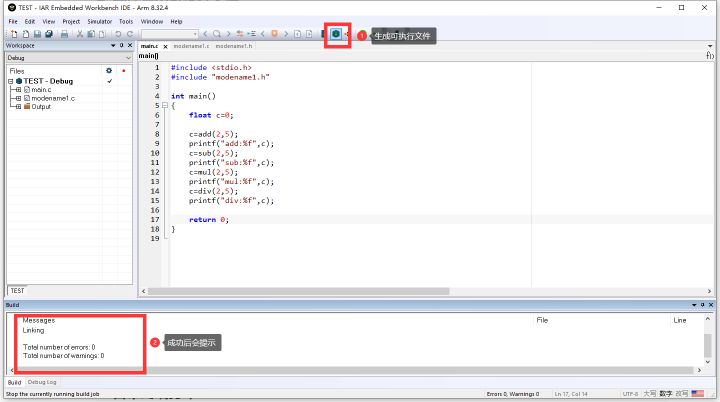Click the workspace settings gear icon
Screen dimensions: 720x402
[x=109, y=71]
